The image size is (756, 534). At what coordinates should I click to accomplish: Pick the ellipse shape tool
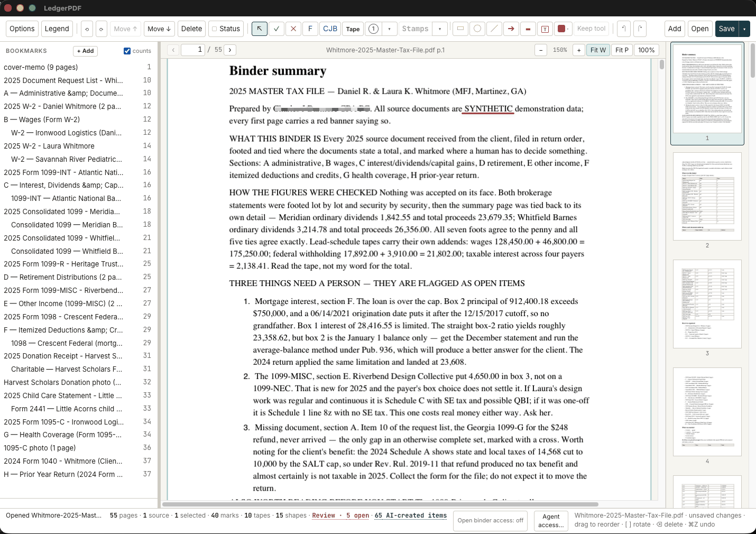477,29
